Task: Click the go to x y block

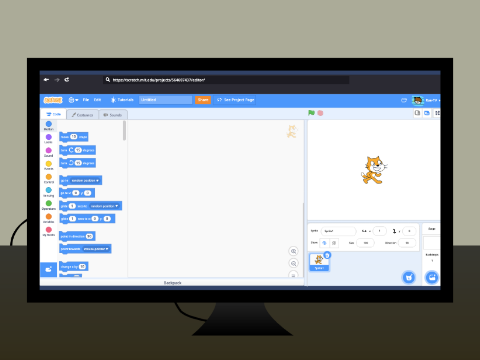Action: (77, 193)
